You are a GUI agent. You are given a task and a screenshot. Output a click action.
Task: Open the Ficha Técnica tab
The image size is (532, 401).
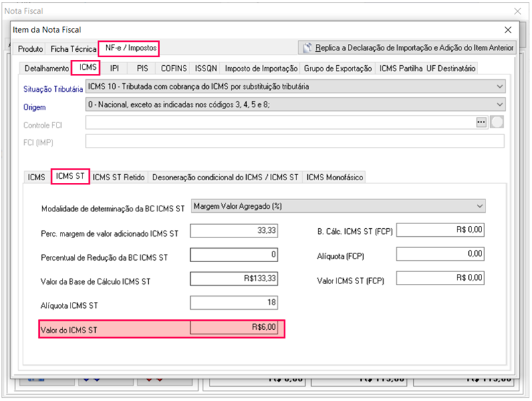tap(73, 49)
